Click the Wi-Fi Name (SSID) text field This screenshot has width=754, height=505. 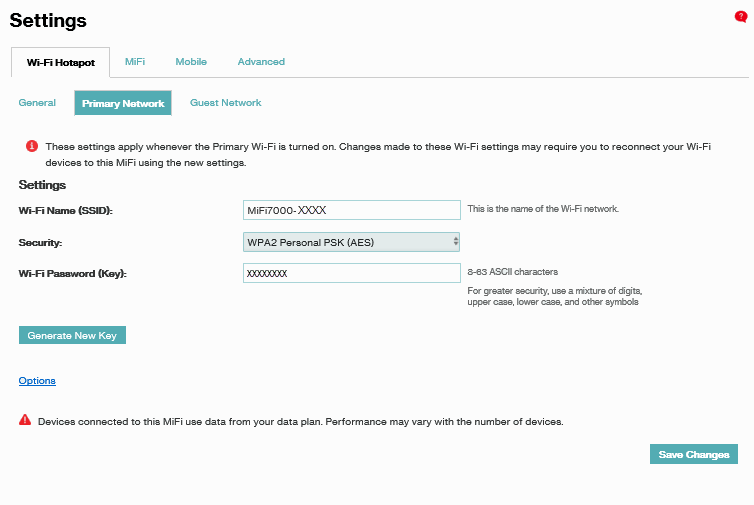pyautogui.click(x=351, y=210)
